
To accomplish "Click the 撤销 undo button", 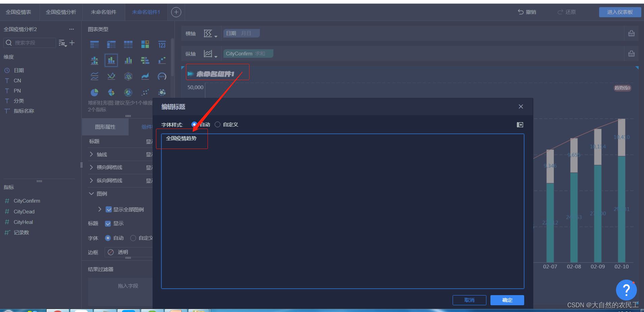I will 527,12.
